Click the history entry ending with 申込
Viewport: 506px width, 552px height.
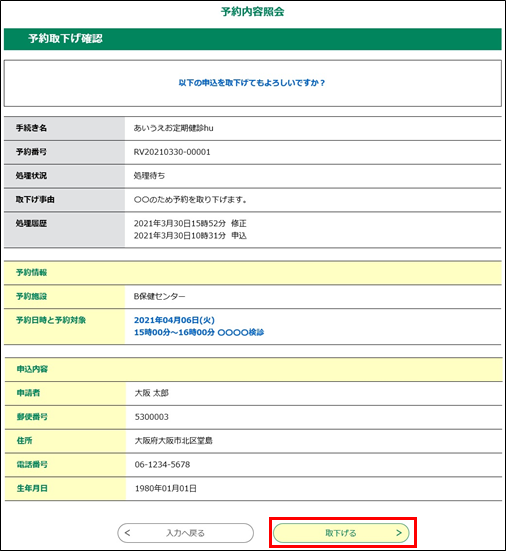(x=190, y=236)
